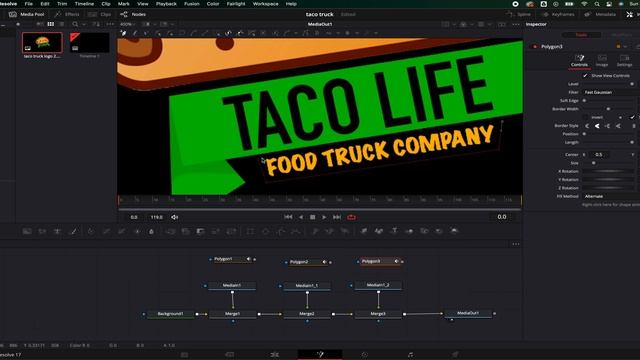Select the Tools tab in Inspector

(x=581, y=35)
